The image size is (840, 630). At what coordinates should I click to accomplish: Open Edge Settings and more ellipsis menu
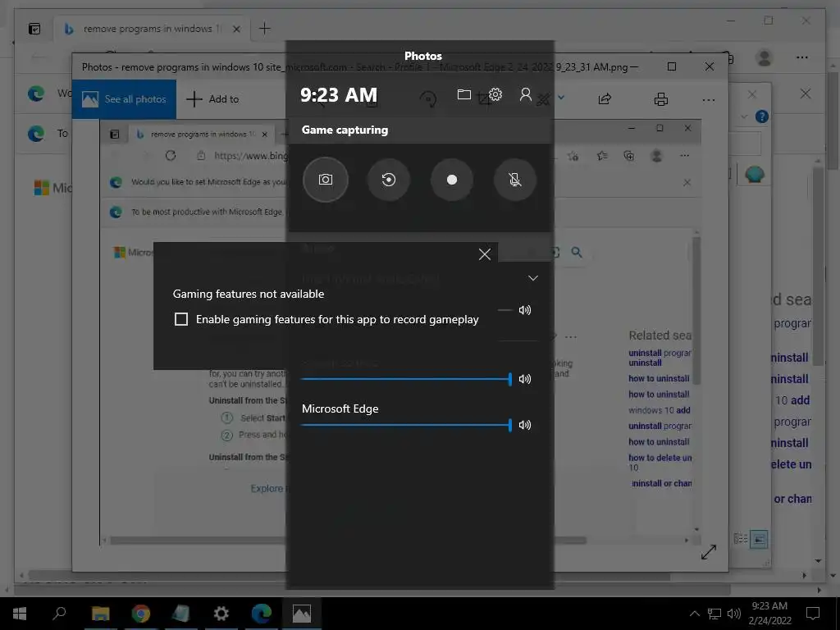[802, 57]
